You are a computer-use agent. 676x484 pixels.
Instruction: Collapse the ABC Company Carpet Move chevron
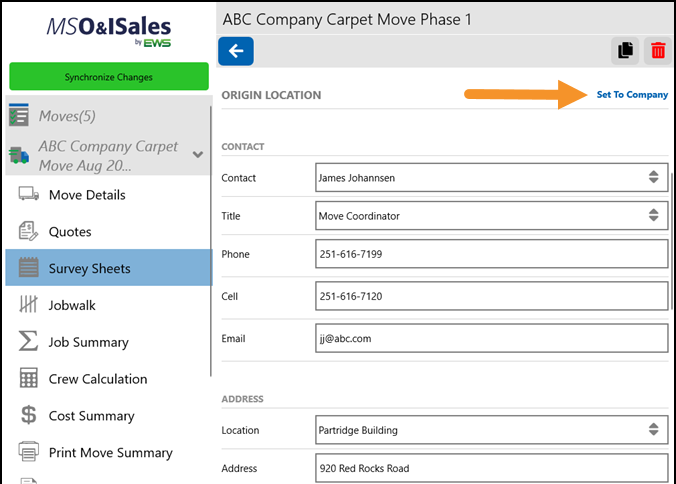[x=198, y=154]
